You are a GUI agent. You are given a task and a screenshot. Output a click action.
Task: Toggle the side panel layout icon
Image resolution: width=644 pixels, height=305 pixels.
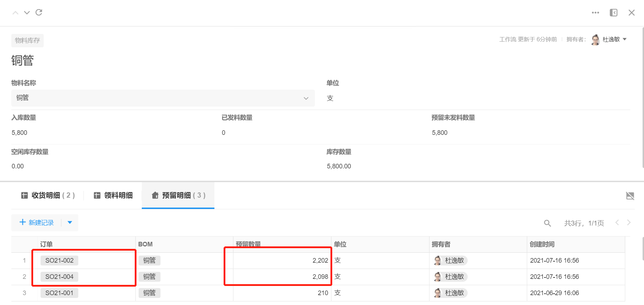pos(613,13)
